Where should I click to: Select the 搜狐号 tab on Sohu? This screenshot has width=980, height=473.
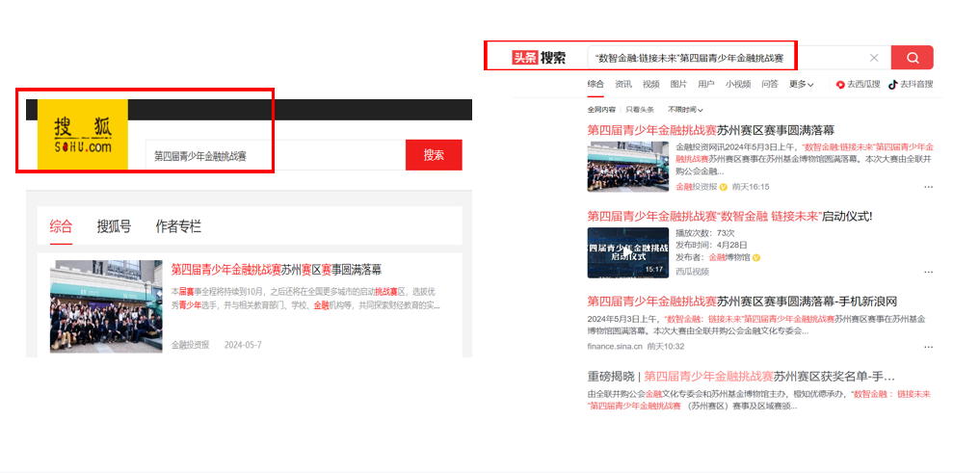click(x=114, y=226)
